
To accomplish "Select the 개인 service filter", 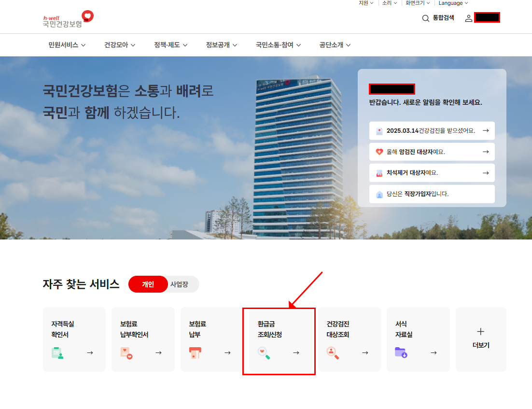I will [x=148, y=284].
